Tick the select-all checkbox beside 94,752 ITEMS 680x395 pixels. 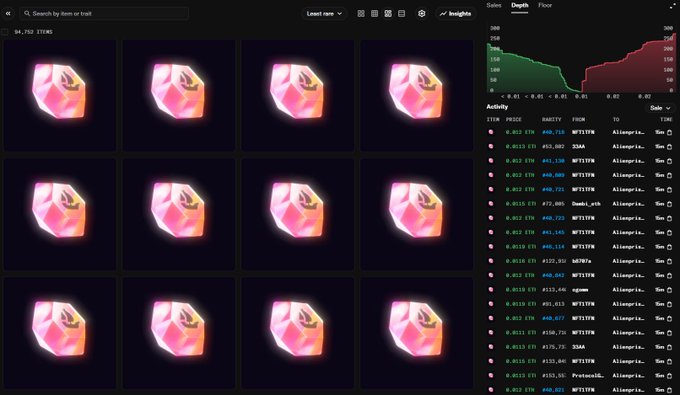click(x=5, y=32)
